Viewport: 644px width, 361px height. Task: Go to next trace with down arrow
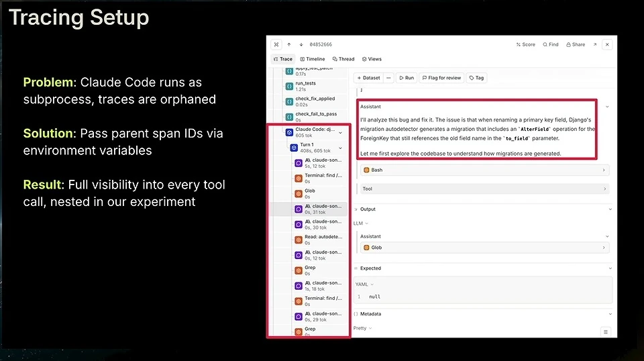[x=301, y=44]
